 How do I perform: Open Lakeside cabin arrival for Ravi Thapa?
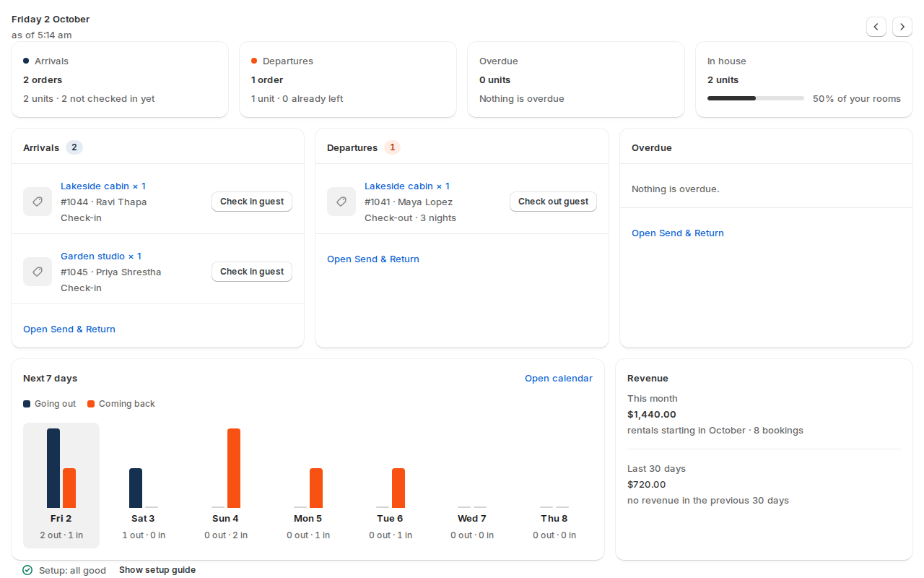pos(103,186)
